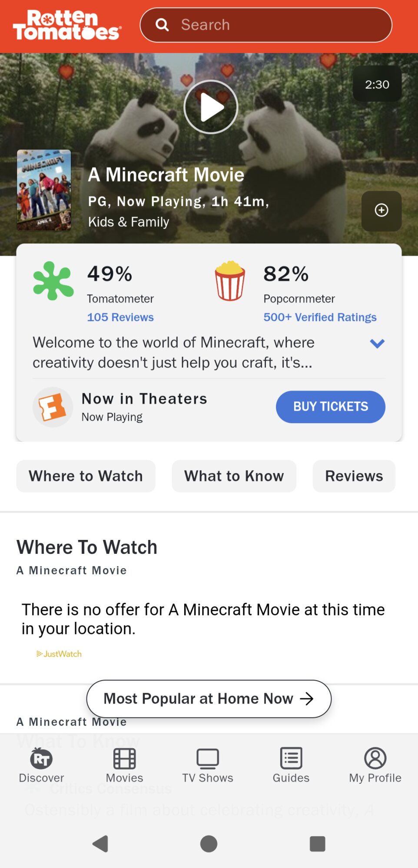Add movie to watchlist with plus icon
This screenshot has height=868, width=418.
point(381,210)
